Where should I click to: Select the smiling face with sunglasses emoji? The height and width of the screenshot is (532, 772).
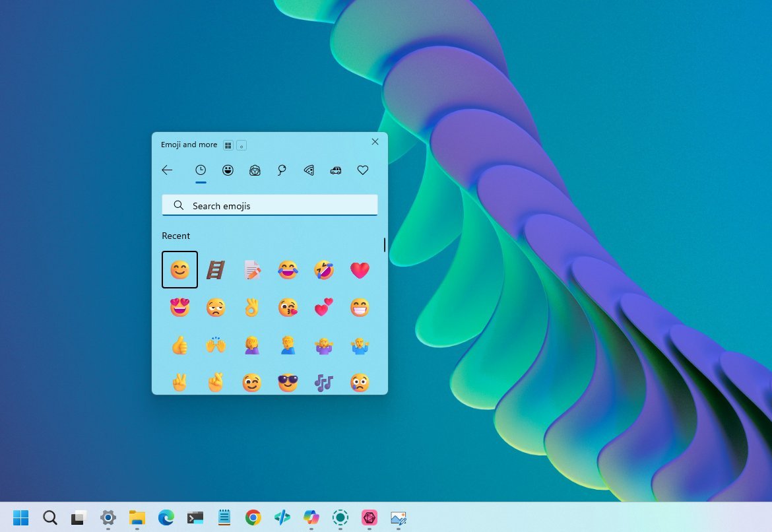coord(288,382)
